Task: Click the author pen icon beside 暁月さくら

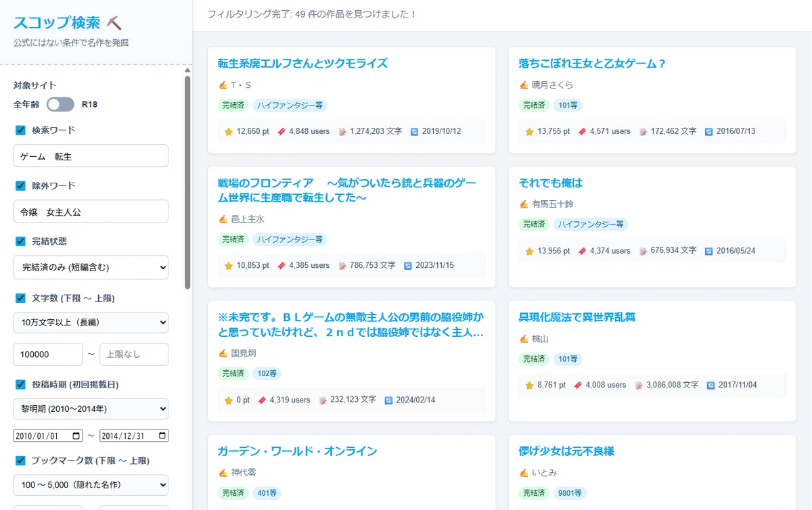Action: 524,85
